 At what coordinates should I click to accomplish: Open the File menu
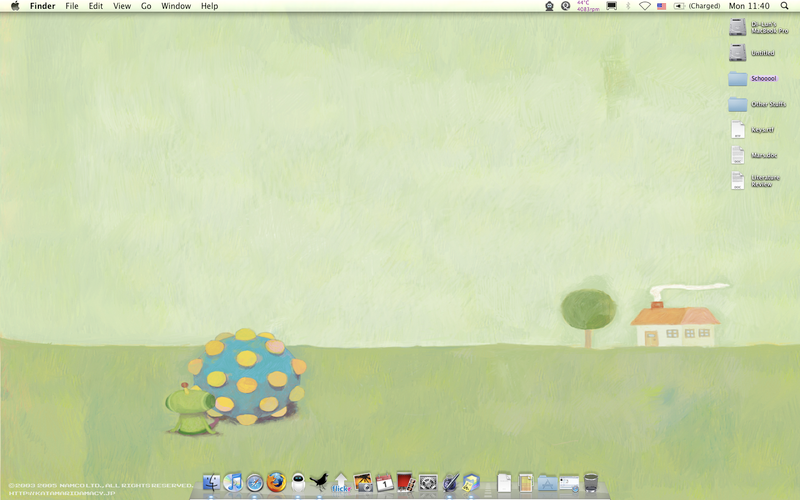[x=72, y=6]
